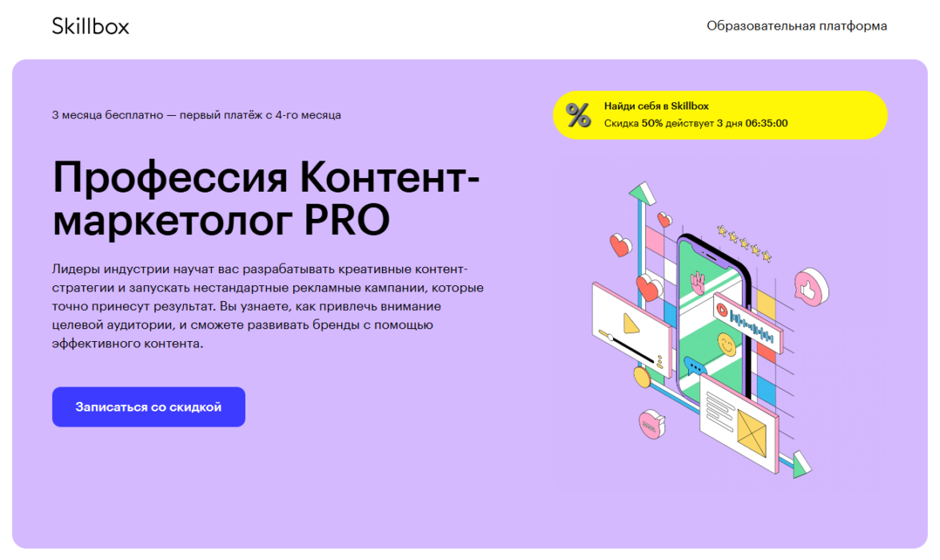Click the smartphone illustration
The width and height of the screenshot is (940, 560).
tap(713, 320)
